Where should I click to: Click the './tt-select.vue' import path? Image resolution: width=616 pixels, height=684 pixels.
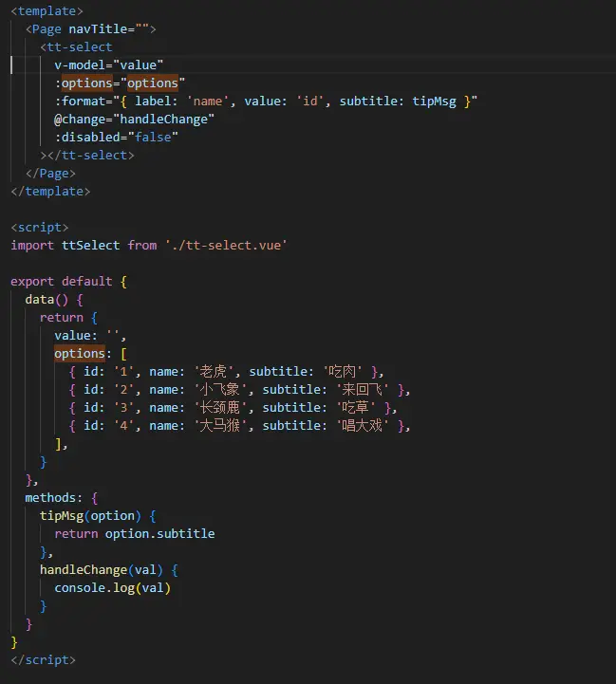coord(226,246)
